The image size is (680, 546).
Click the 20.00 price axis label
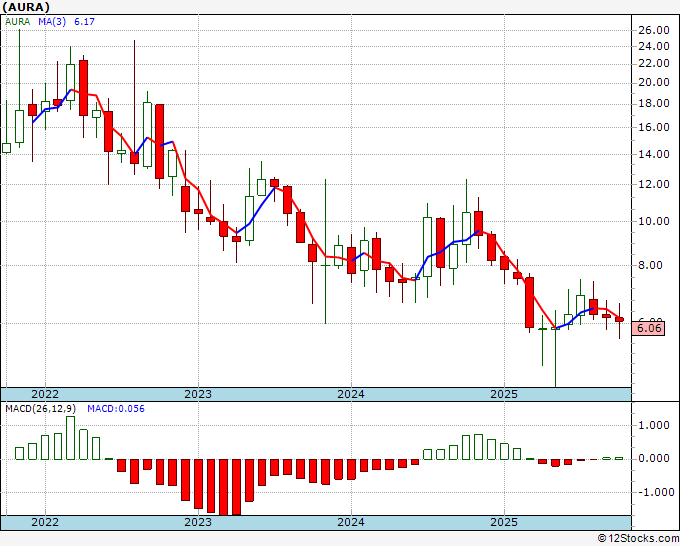(x=654, y=82)
